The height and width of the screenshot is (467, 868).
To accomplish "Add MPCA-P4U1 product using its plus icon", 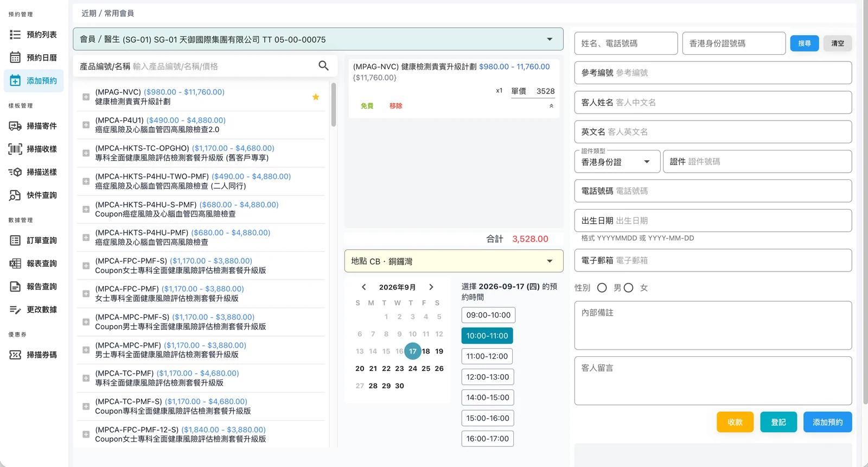I will [x=86, y=125].
